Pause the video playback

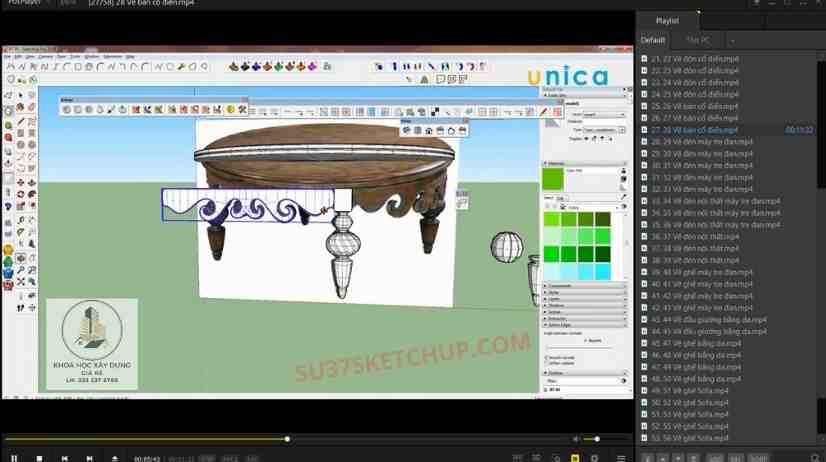14,458
